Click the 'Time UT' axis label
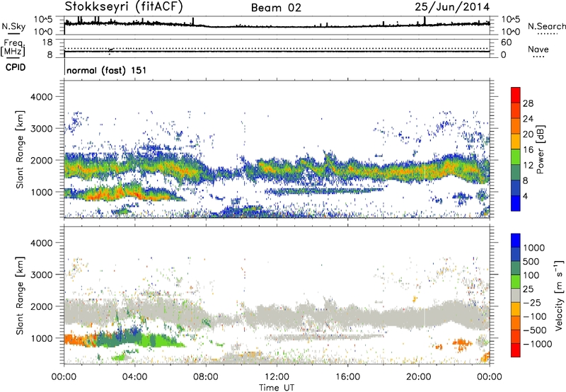Image resolution: width=566 pixels, height=392 pixels. [x=277, y=388]
